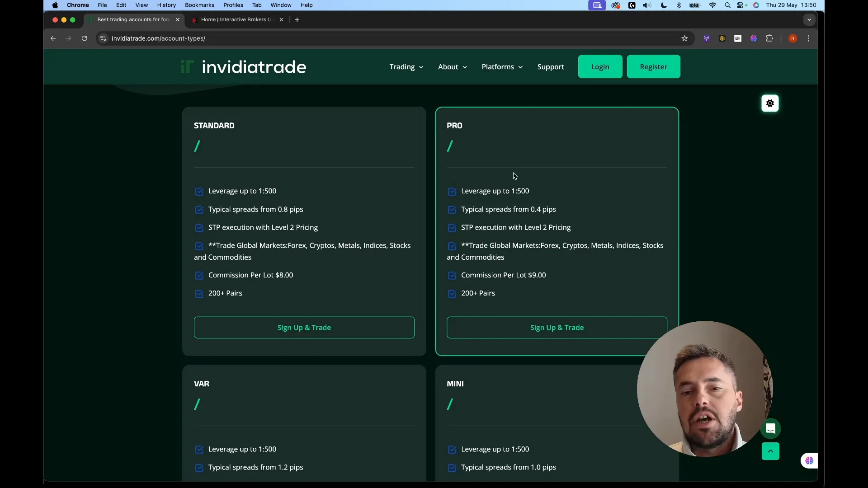
Task: Click the PRO account heading
Action: 454,126
